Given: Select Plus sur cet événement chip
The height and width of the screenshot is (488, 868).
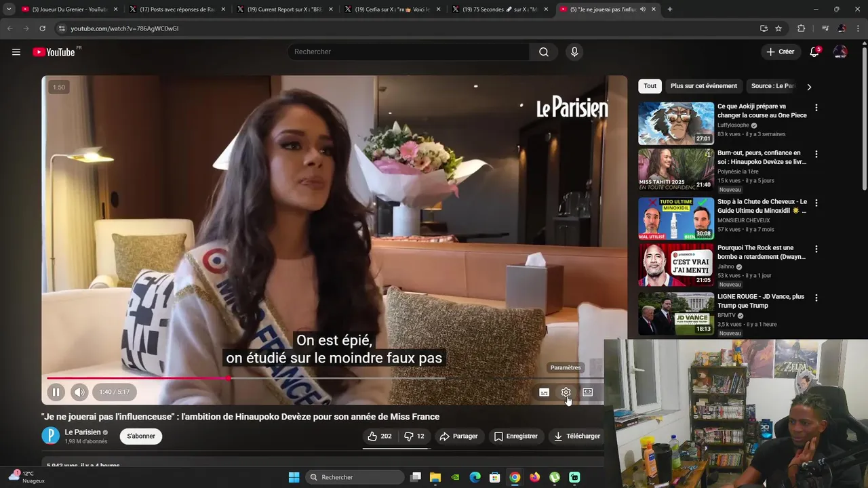Looking at the screenshot, I should click(704, 86).
